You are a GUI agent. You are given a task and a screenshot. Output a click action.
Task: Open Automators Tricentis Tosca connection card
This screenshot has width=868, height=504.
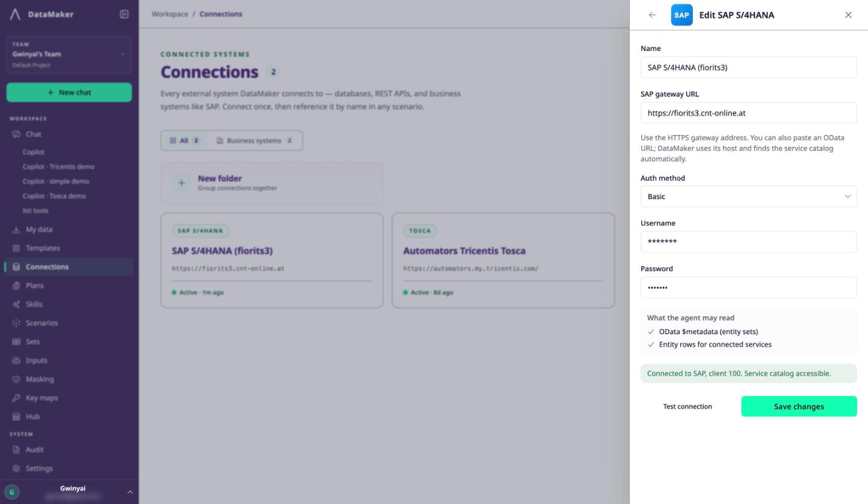[x=503, y=260]
